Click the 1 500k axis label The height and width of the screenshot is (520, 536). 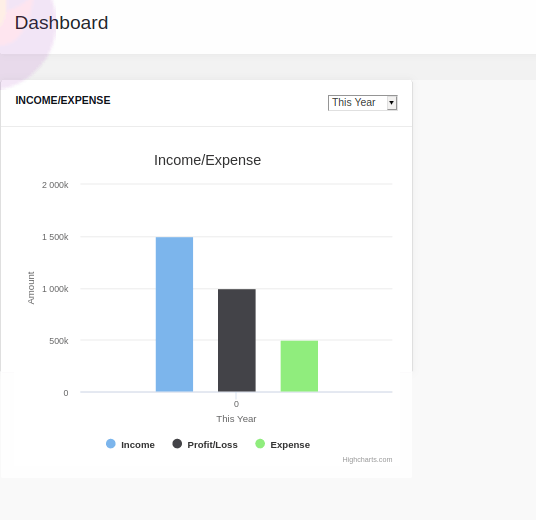[x=55, y=237]
